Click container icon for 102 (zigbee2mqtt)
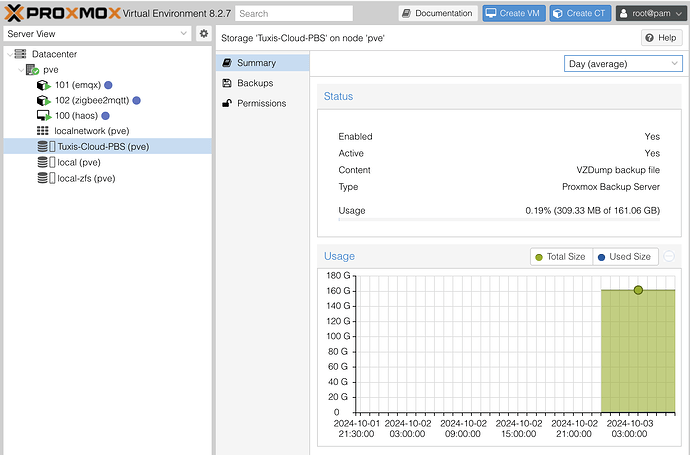The image size is (690, 455). [x=44, y=100]
